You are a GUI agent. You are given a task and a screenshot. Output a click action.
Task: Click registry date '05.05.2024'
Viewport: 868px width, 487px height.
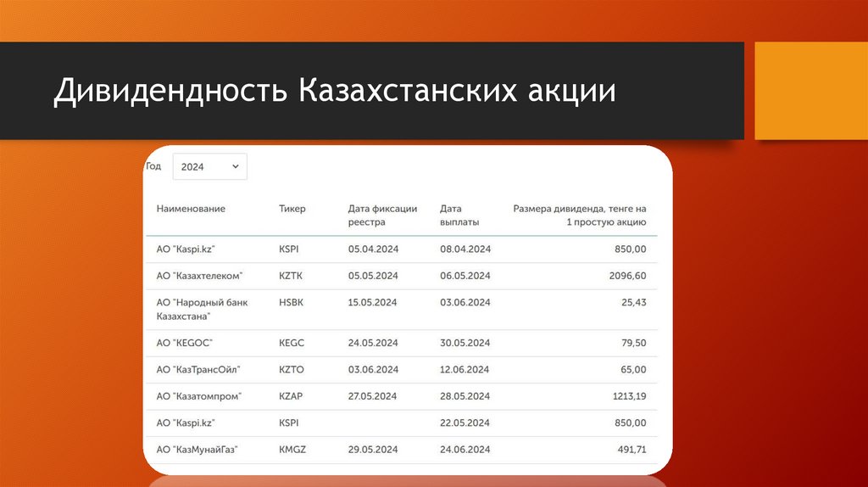[373, 276]
